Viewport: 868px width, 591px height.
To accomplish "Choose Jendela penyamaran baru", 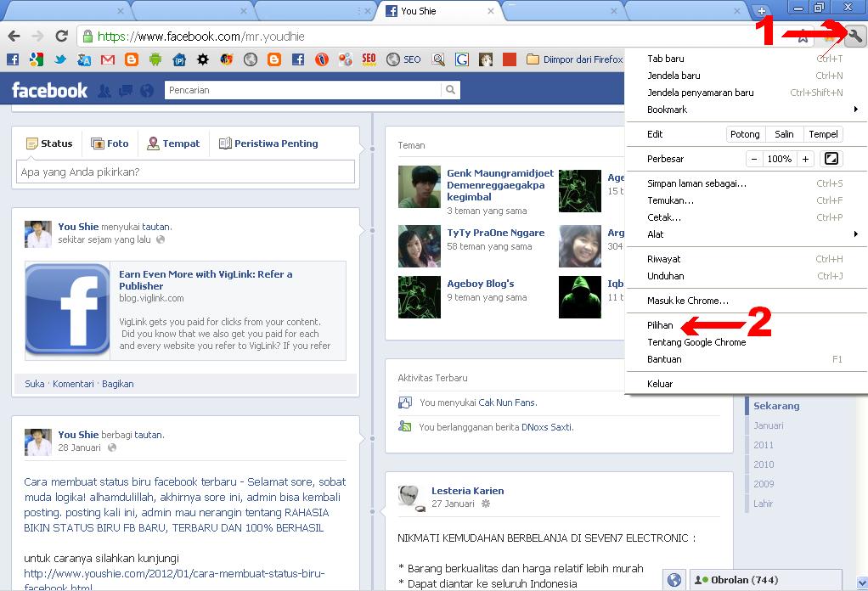I will pyautogui.click(x=747, y=93).
